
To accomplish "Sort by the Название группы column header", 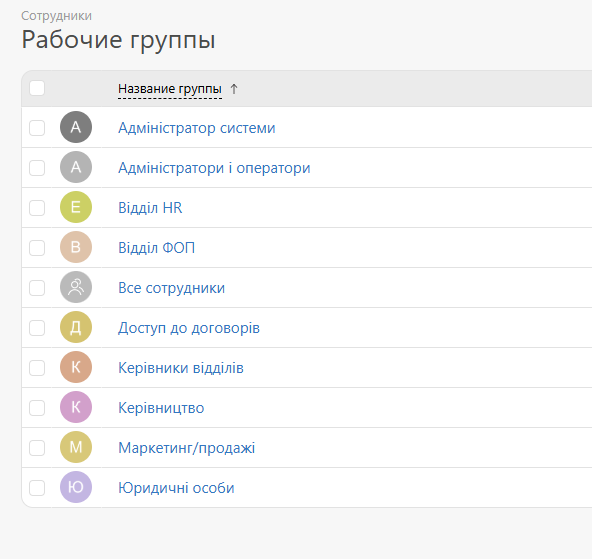I will [170, 89].
